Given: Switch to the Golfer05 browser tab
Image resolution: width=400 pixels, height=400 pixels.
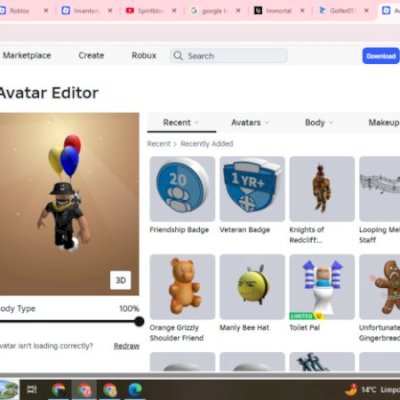Looking at the screenshot, I should pyautogui.click(x=343, y=11).
